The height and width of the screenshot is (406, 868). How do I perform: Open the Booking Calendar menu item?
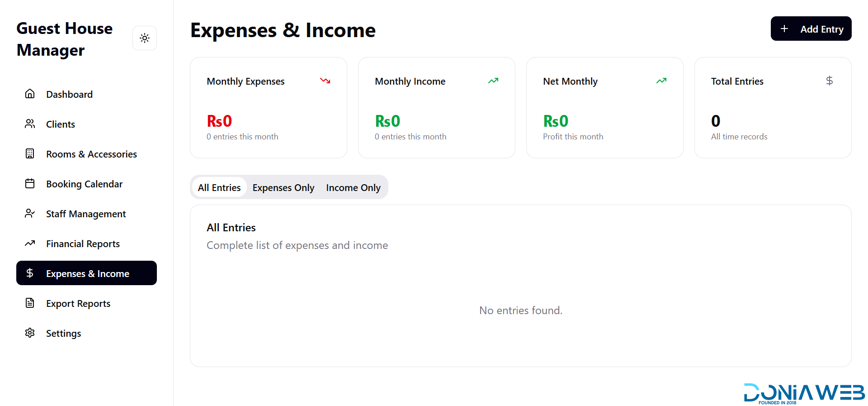(x=84, y=184)
